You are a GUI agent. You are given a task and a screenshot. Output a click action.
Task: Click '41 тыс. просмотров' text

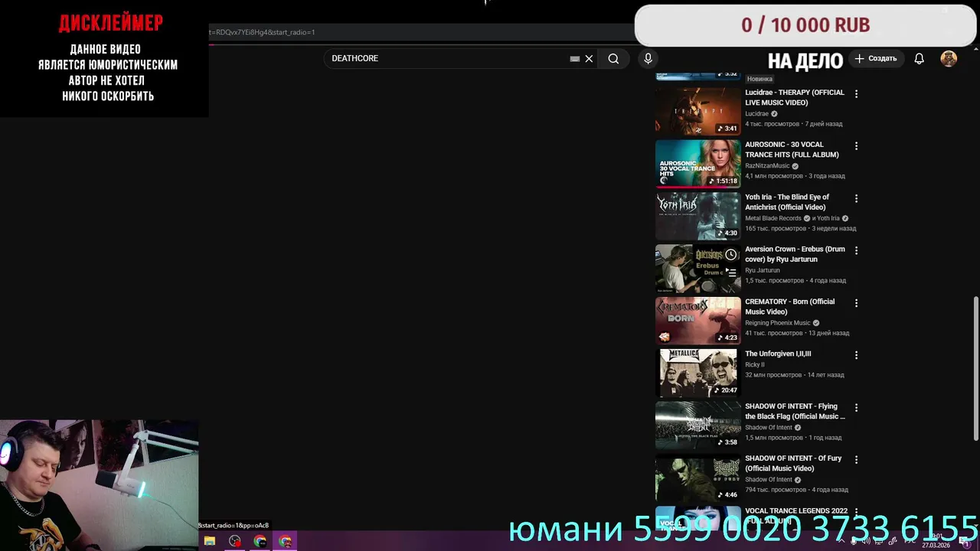point(774,333)
